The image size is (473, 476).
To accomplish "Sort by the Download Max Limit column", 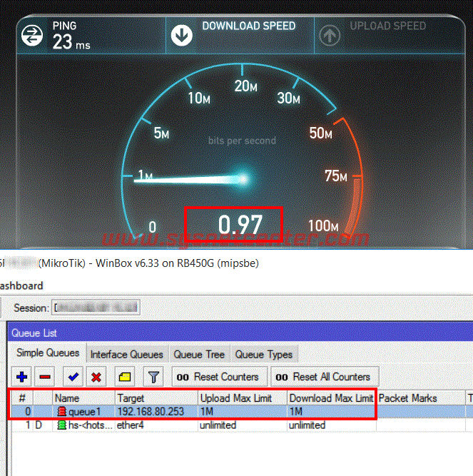I will pyautogui.click(x=331, y=398).
